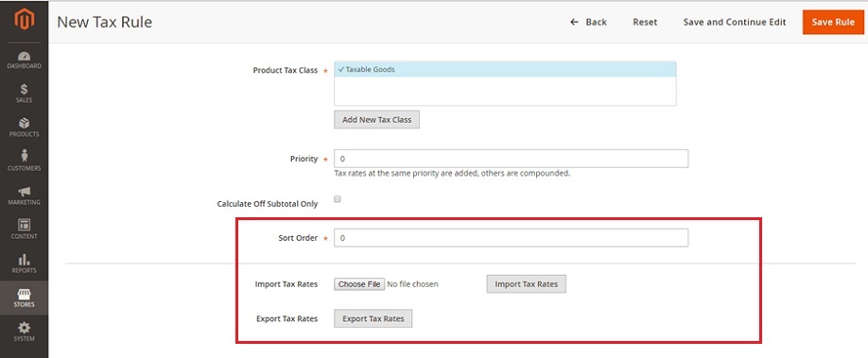Click the 'No file chosen' text
The height and width of the screenshot is (358, 868).
tap(412, 284)
